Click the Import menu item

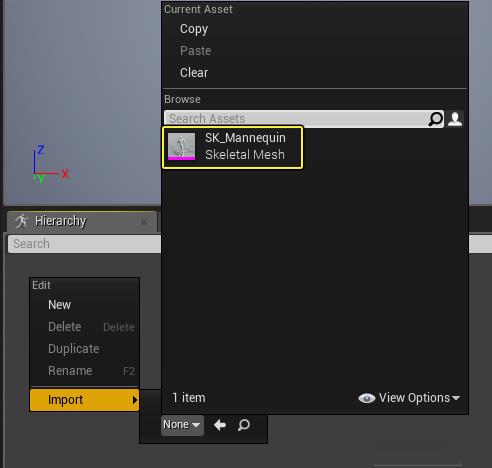pos(84,400)
